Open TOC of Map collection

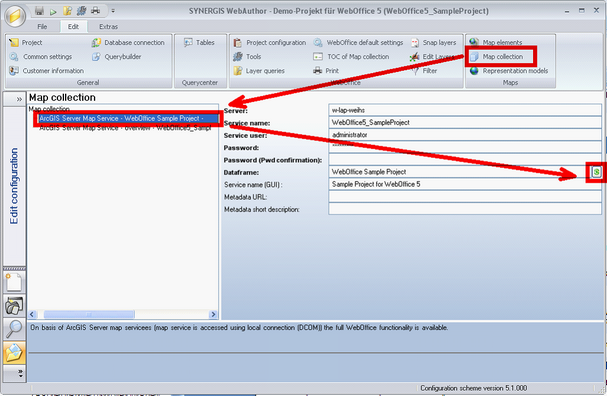pyautogui.click(x=351, y=57)
